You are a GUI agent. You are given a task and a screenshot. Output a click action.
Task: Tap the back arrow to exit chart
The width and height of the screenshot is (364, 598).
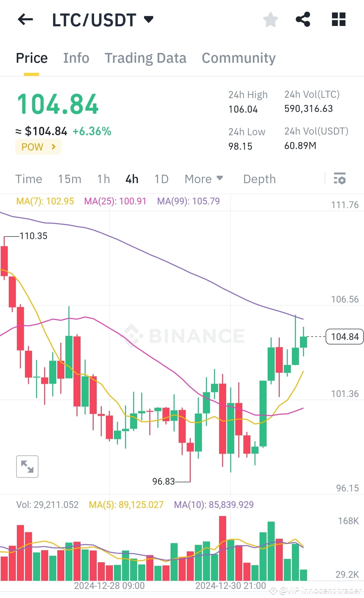(x=25, y=19)
